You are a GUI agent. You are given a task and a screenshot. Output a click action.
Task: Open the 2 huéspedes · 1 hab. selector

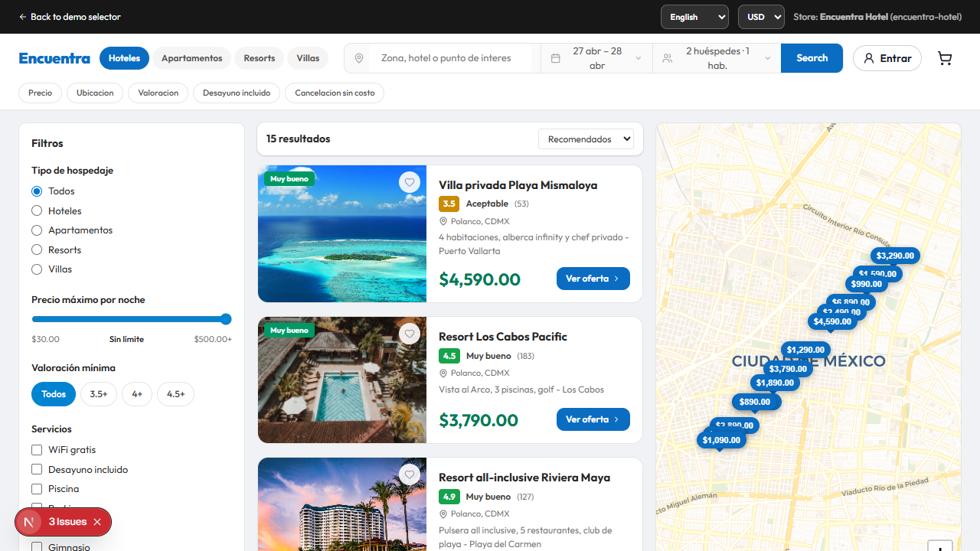[717, 58]
